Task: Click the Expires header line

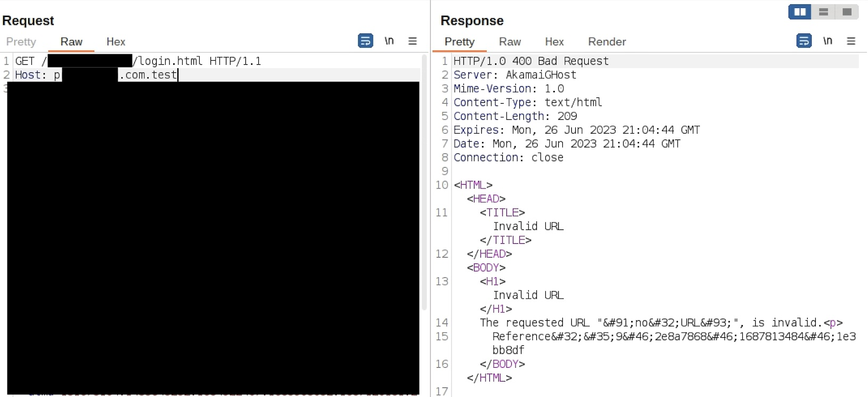Action: (577, 130)
